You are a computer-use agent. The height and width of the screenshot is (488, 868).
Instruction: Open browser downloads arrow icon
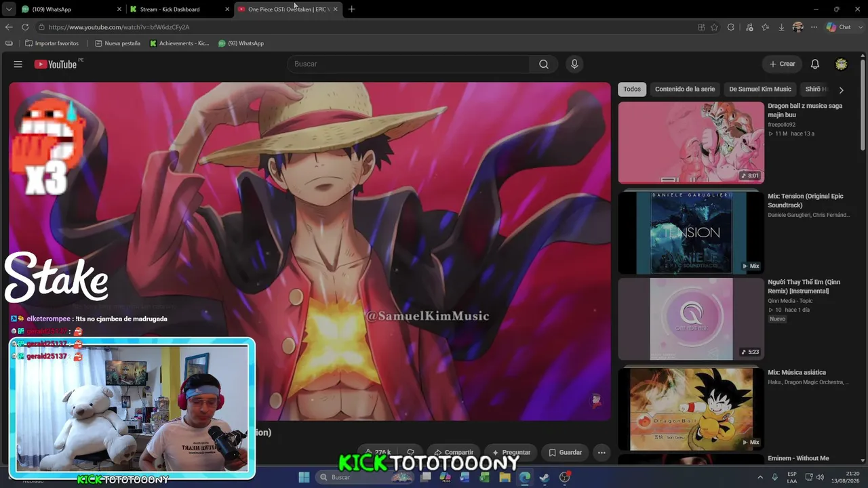pos(781,27)
